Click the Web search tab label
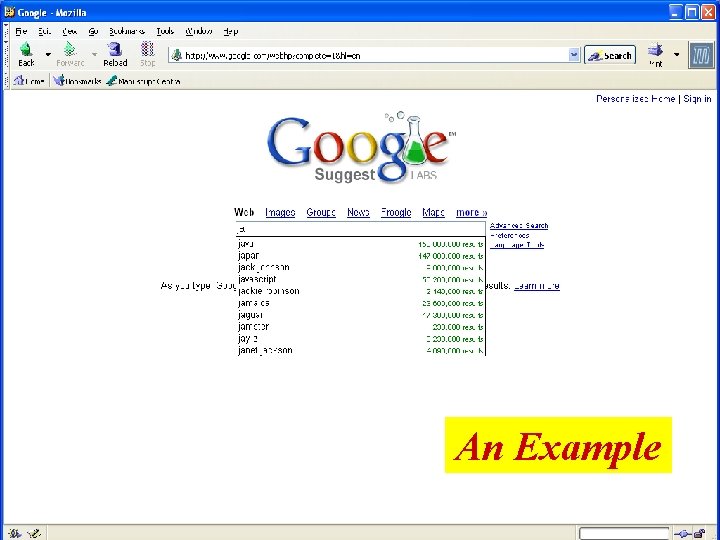Image resolution: width=720 pixels, height=540 pixels. (x=244, y=212)
